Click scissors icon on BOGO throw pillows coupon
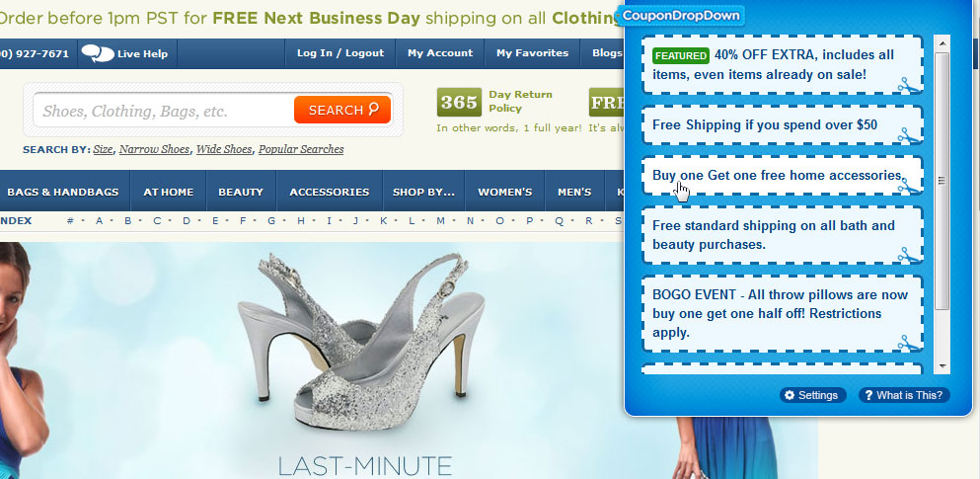980x479 pixels. point(909,344)
